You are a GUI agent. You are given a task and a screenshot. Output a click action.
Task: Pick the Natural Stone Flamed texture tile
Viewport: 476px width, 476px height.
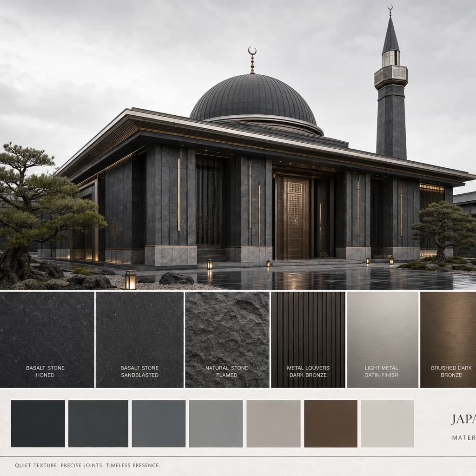pyautogui.click(x=227, y=340)
